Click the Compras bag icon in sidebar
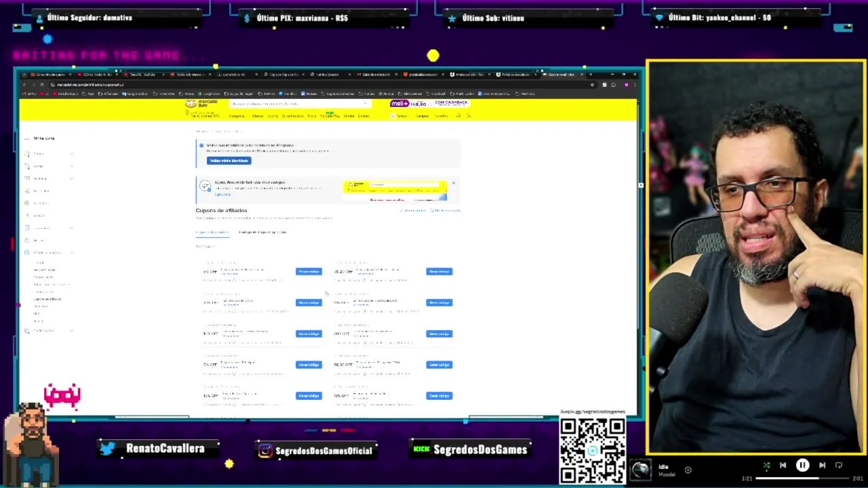This screenshot has height=488, width=868. point(27,154)
